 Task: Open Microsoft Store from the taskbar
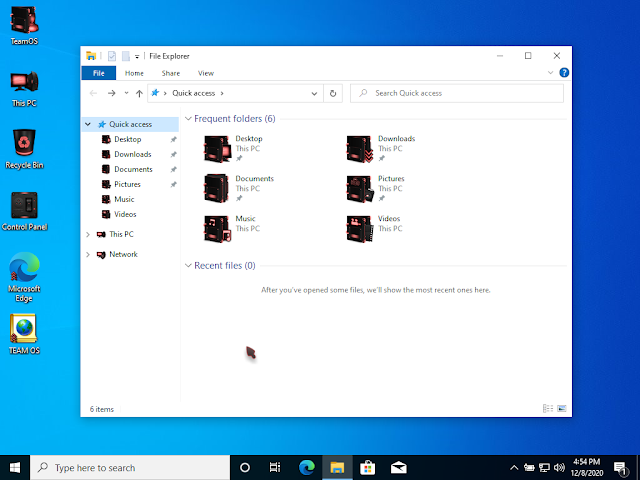coord(368,467)
